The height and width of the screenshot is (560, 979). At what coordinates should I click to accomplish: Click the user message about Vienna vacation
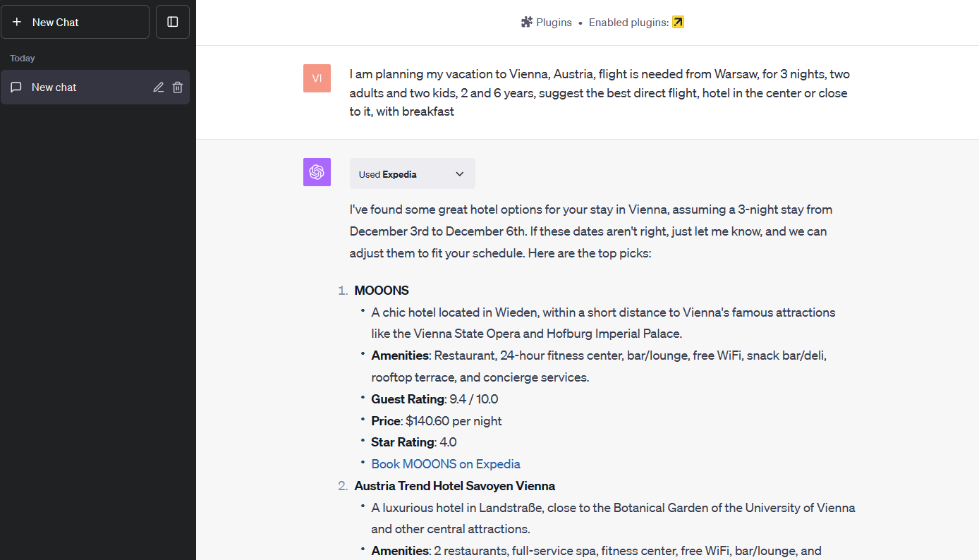[600, 92]
